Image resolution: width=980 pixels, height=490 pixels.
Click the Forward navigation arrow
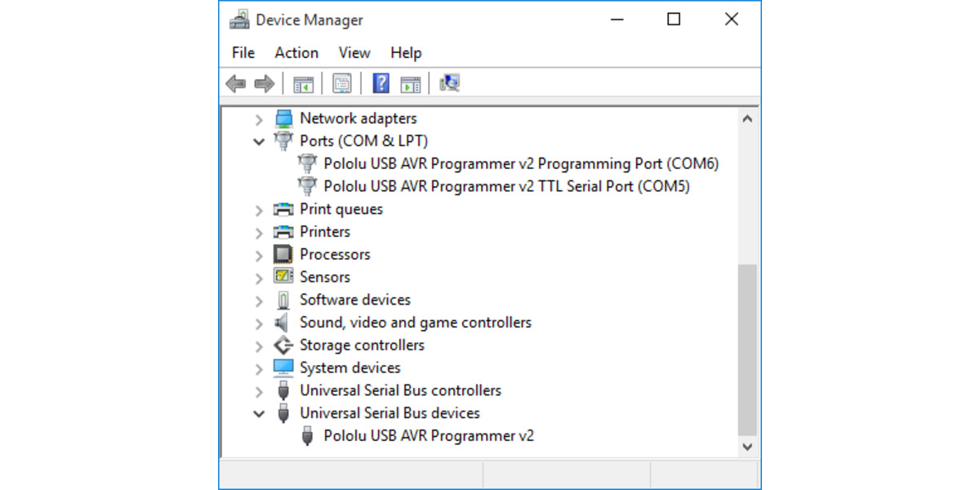[264, 82]
